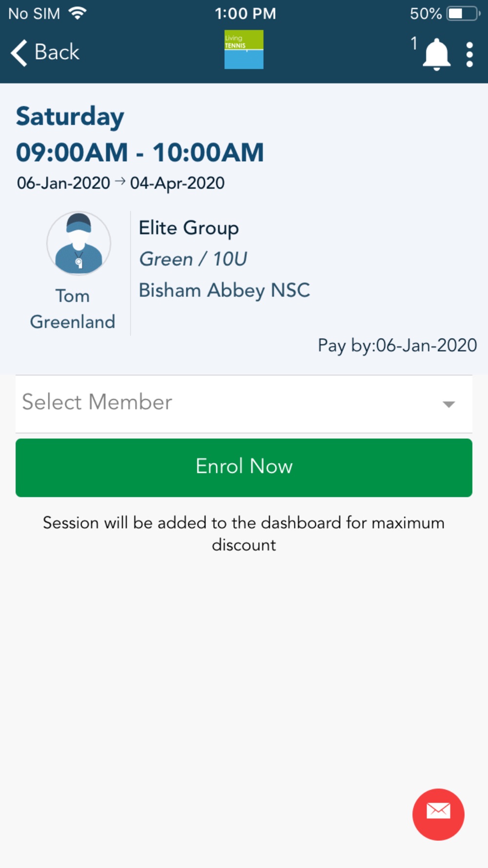The height and width of the screenshot is (868, 488).
Task: Tap the notification count badge 1
Action: point(414,43)
